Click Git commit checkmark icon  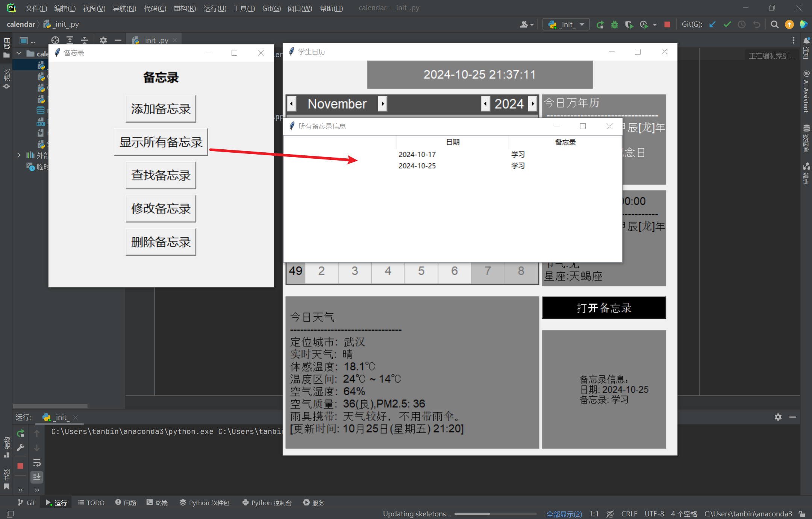(x=727, y=25)
